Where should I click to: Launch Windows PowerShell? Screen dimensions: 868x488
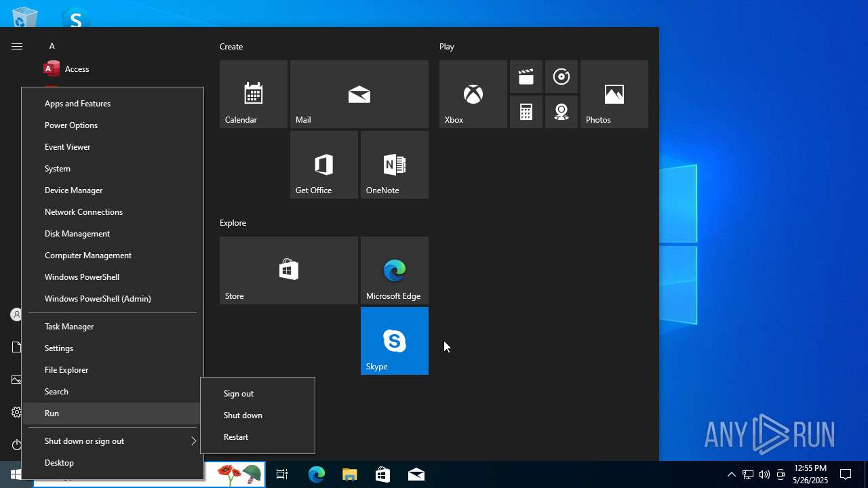[113, 277]
